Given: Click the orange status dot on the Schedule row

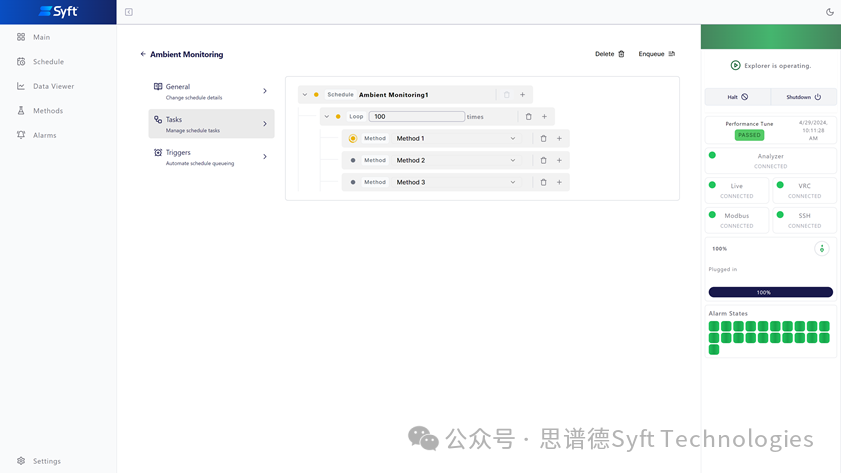Looking at the screenshot, I should coord(316,94).
